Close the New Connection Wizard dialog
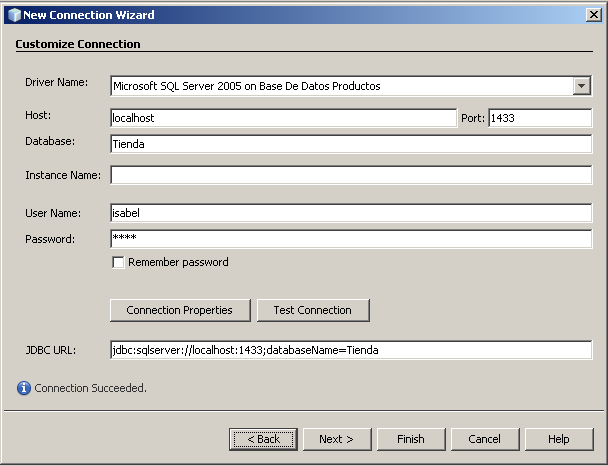This screenshot has width=608, height=466. [x=594, y=15]
